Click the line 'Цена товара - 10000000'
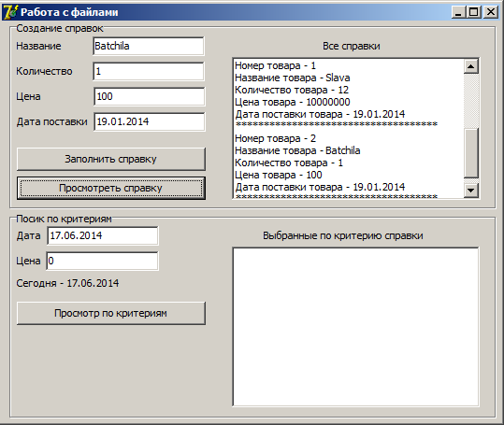The image size is (504, 425). [x=293, y=103]
